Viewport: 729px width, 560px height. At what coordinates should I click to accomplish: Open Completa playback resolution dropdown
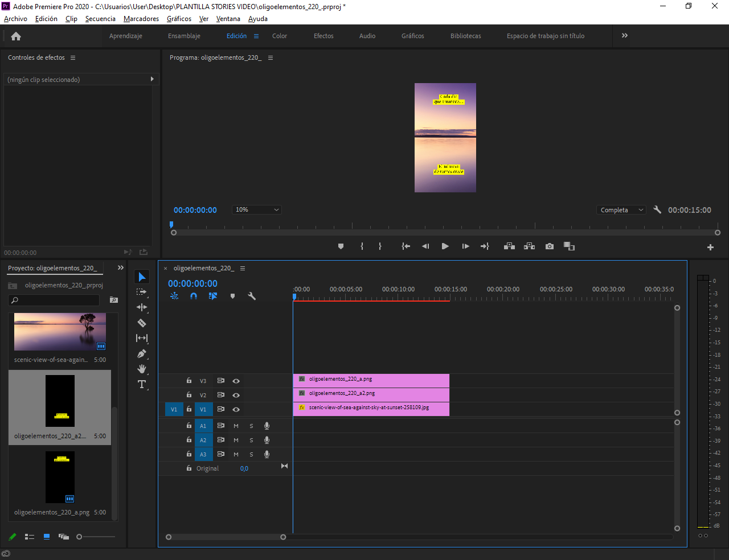click(621, 210)
